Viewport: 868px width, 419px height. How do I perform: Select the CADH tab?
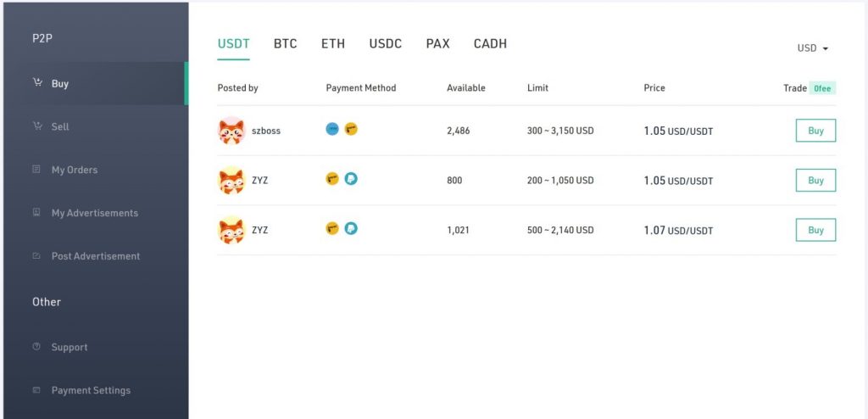coord(490,44)
